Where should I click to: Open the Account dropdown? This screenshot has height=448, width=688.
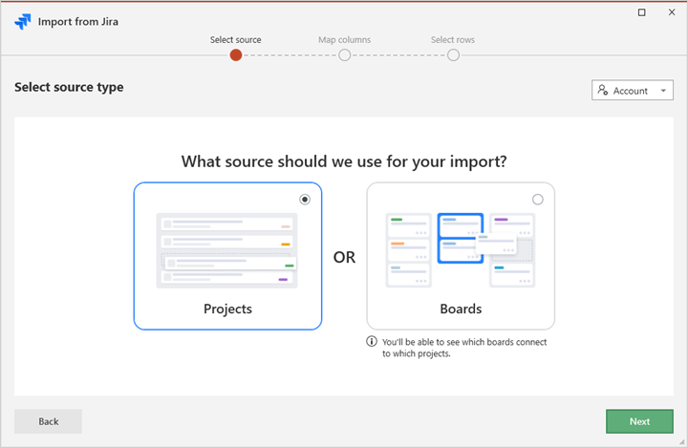[632, 90]
